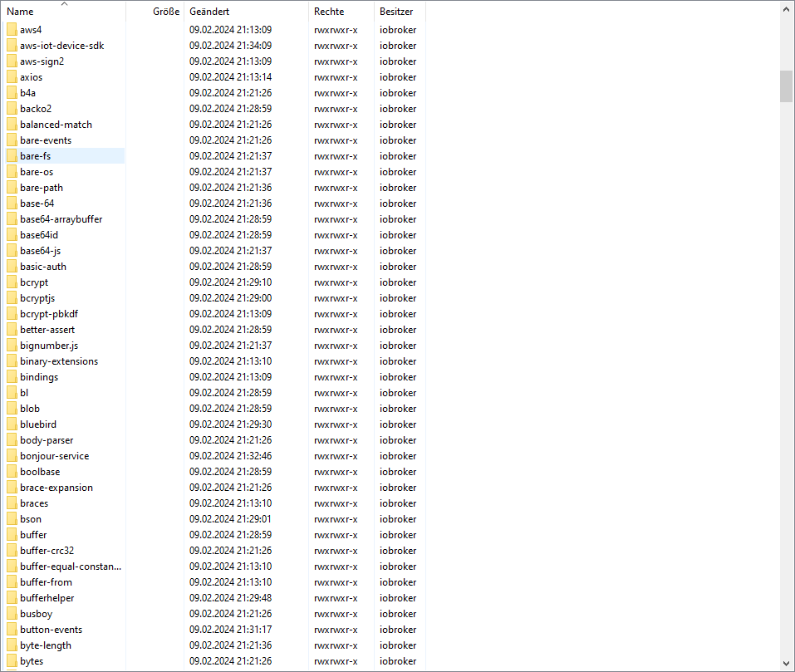
Task: Click the scroll down arrow of the scrollbar
Action: [786, 663]
